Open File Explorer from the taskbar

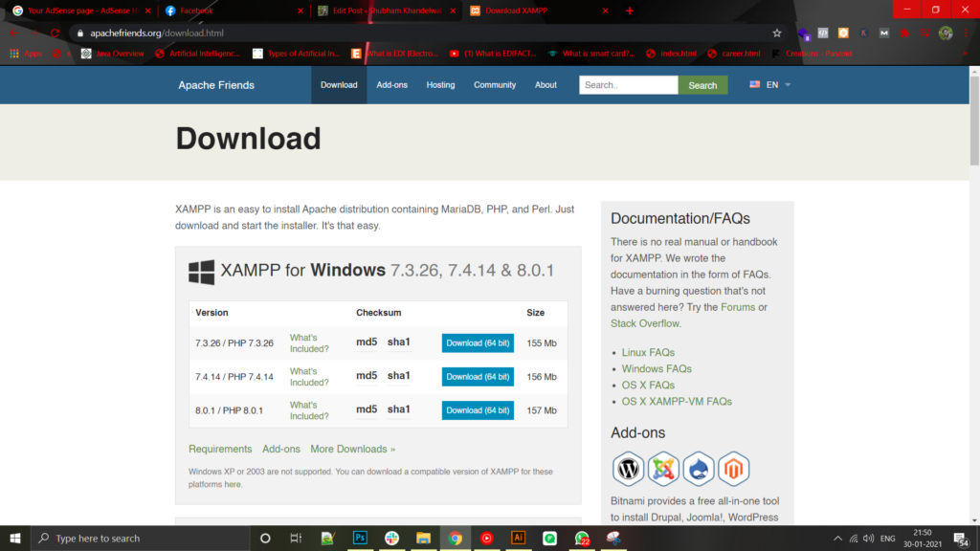(423, 538)
